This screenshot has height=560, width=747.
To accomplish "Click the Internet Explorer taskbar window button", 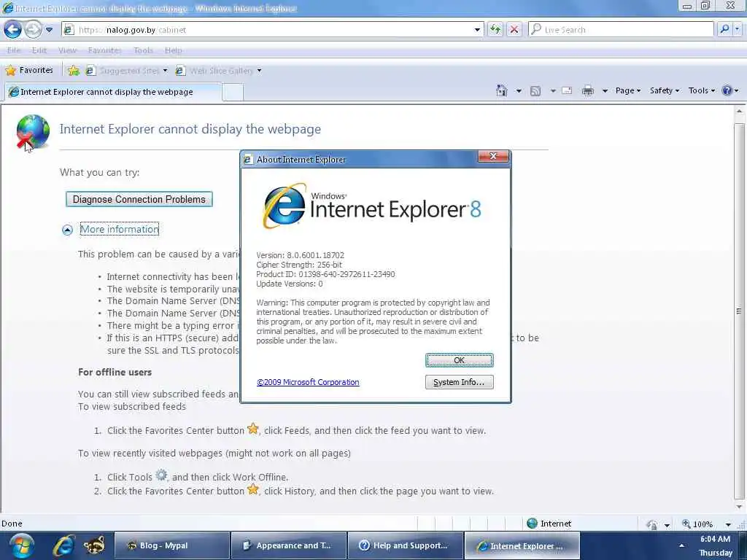I will pyautogui.click(x=522, y=545).
